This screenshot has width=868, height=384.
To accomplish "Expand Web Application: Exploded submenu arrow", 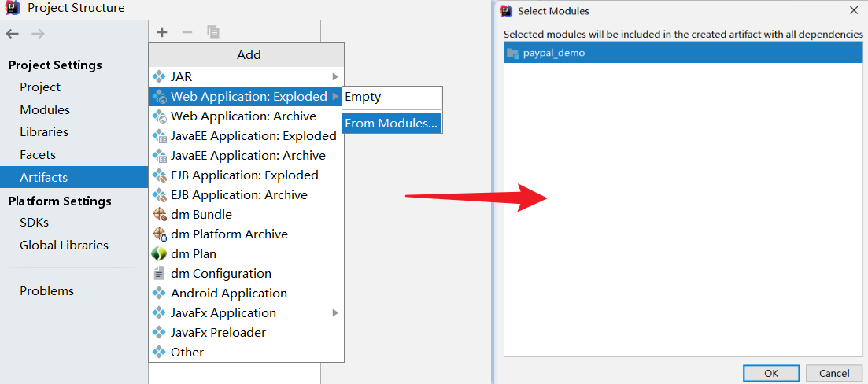I will tap(335, 97).
